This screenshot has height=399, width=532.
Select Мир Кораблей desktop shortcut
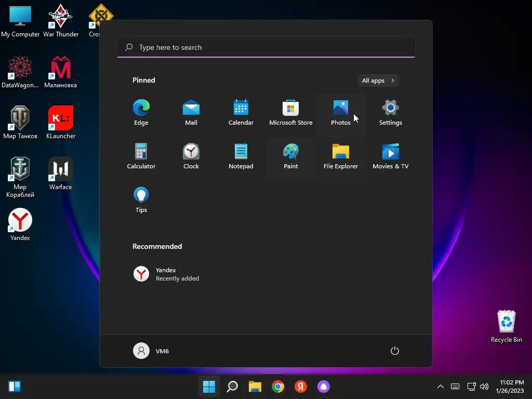click(x=20, y=177)
